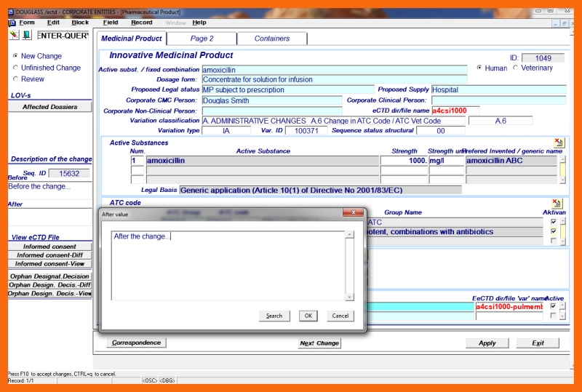
Task: Open the Field menu
Action: [x=111, y=23]
